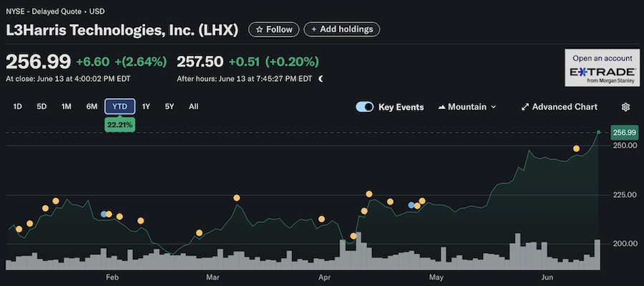Click the June key event marker near 250

[x=576, y=148]
